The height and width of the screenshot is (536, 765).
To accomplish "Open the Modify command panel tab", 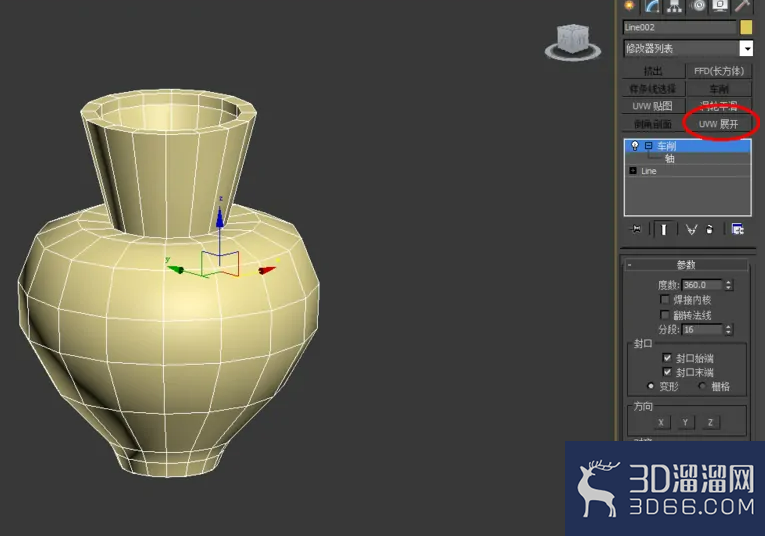I will (652, 5).
